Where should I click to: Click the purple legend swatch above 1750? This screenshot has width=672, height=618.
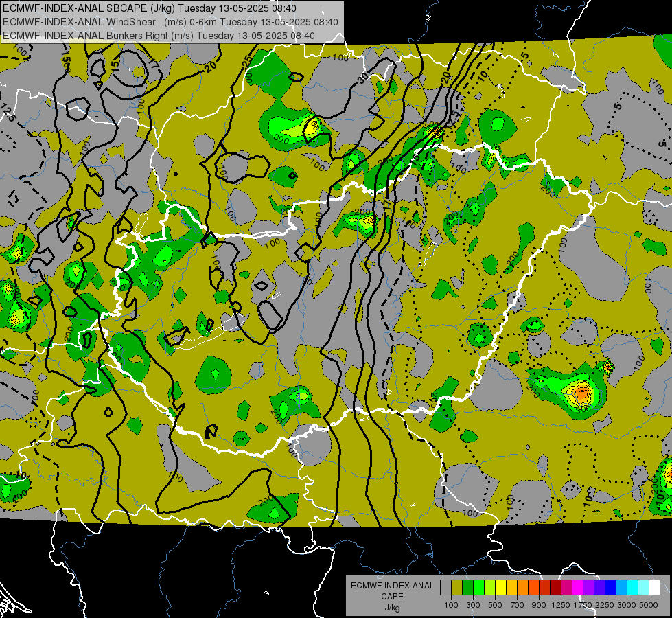[x=588, y=587]
